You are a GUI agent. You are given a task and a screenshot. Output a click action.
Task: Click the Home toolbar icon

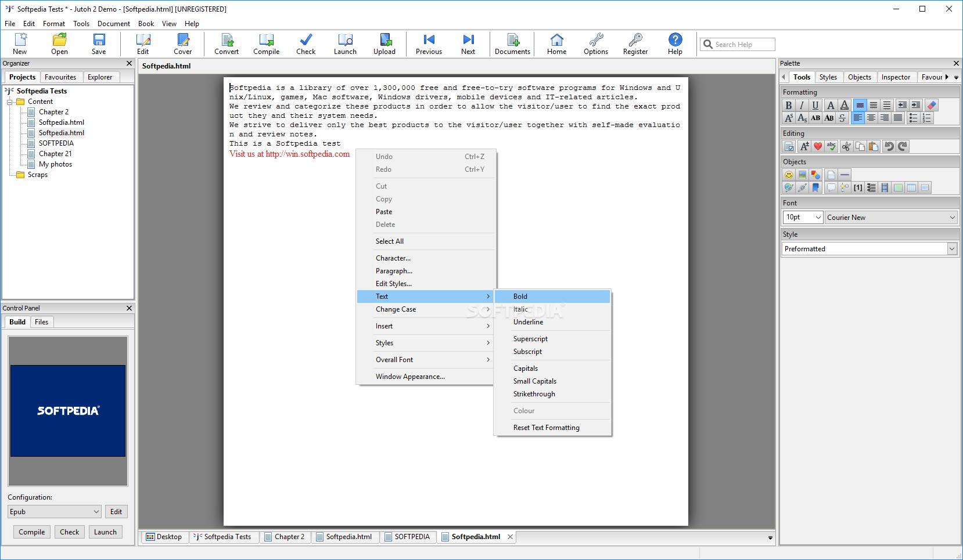click(556, 44)
